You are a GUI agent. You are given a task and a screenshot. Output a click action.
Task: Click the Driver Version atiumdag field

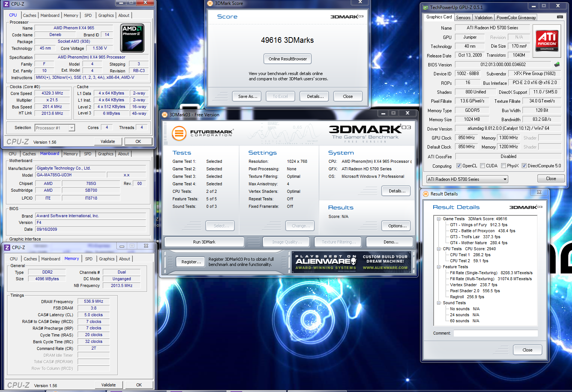click(x=508, y=128)
